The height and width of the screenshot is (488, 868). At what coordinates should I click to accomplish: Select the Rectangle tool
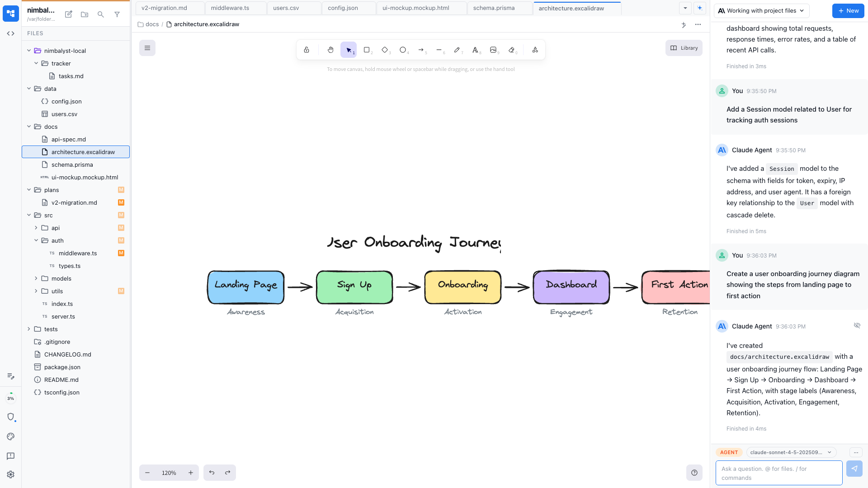pyautogui.click(x=367, y=50)
